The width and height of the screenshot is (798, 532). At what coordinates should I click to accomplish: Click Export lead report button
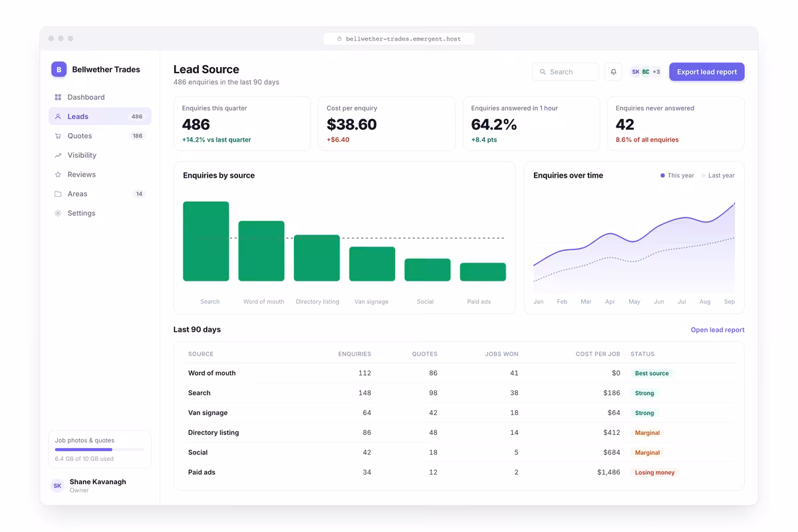(x=707, y=72)
